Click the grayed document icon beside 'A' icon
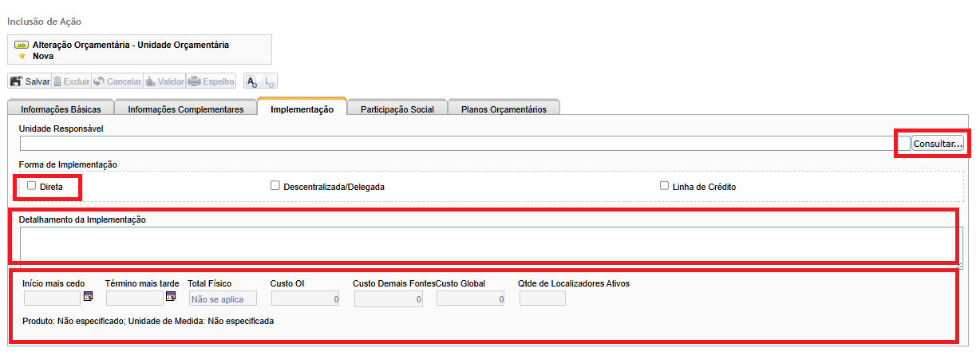Viewport: 980px width, 356px height. [x=269, y=81]
